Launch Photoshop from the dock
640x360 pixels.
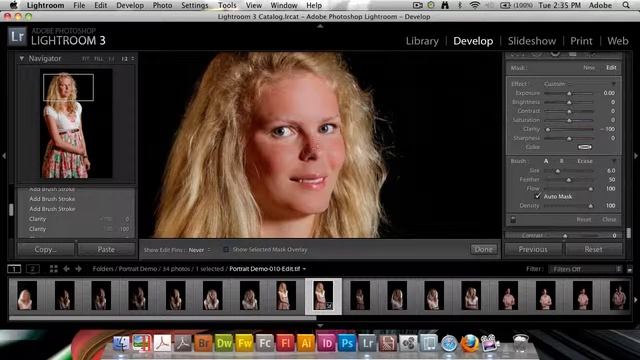point(347,343)
